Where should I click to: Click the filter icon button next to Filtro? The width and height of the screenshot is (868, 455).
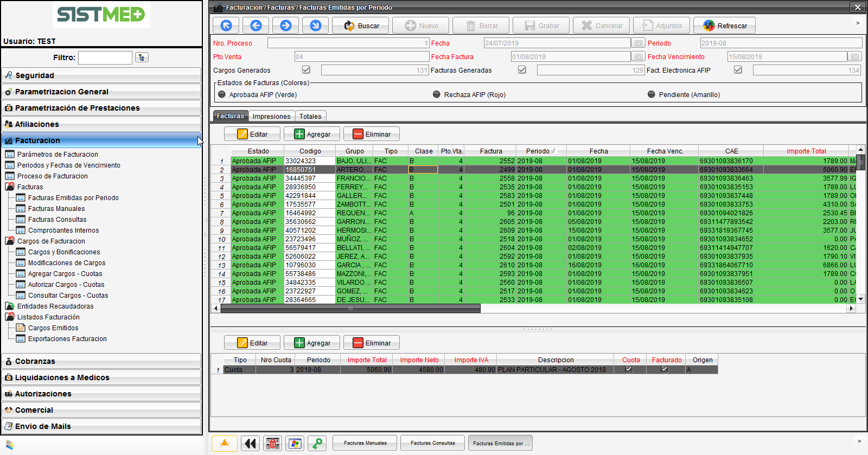click(142, 57)
